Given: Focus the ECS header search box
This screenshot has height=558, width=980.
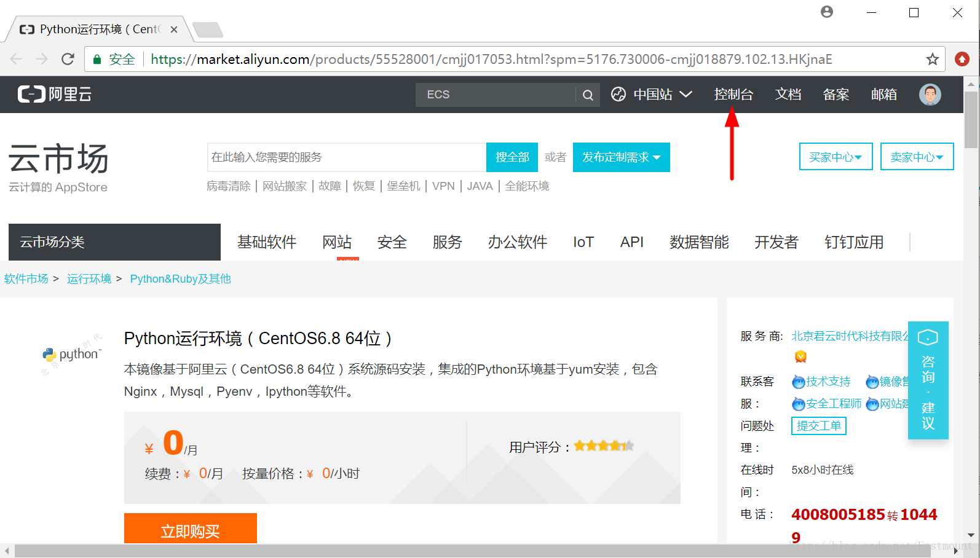Looking at the screenshot, I should pos(496,95).
